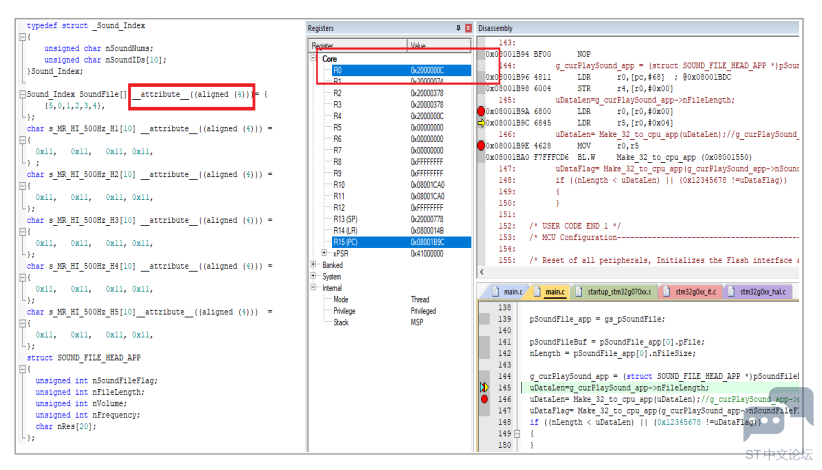Click the breakpoint marker at address 0x08001B9A
The image size is (822, 470).
tap(481, 111)
